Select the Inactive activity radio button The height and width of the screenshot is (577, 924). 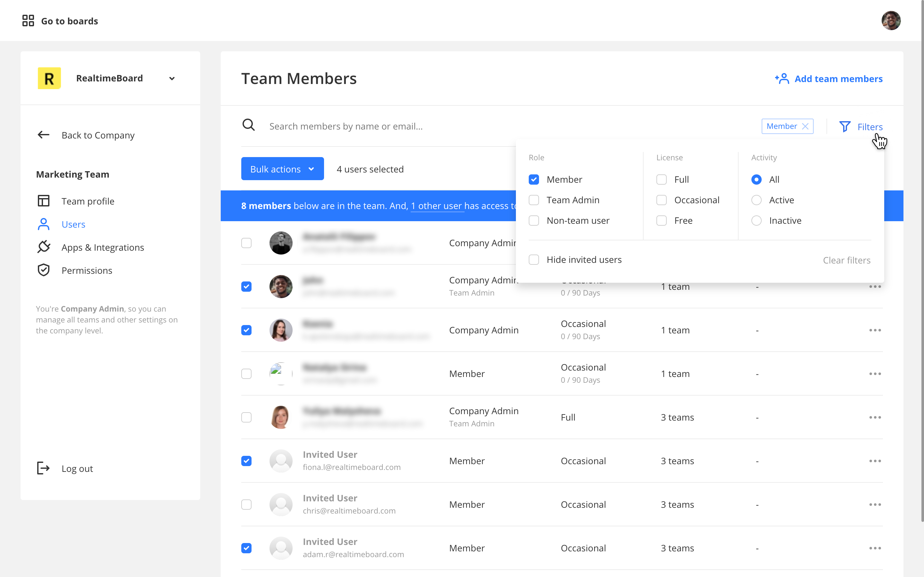(756, 221)
